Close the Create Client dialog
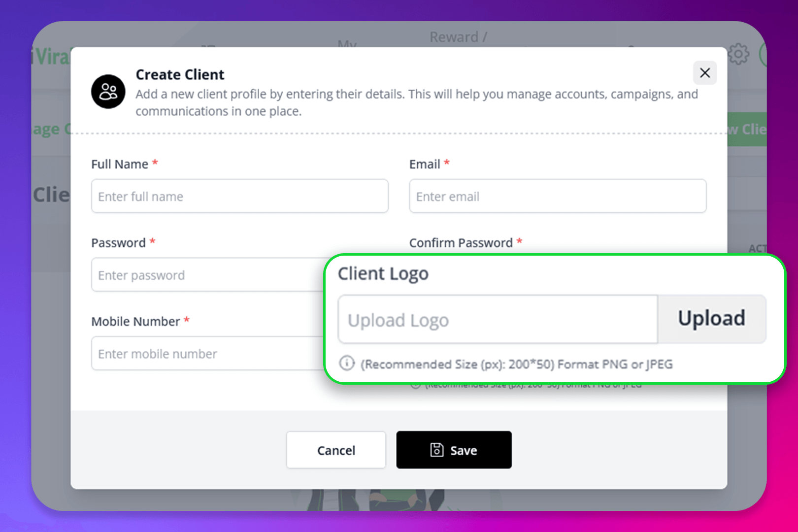The height and width of the screenshot is (532, 798). [x=705, y=73]
